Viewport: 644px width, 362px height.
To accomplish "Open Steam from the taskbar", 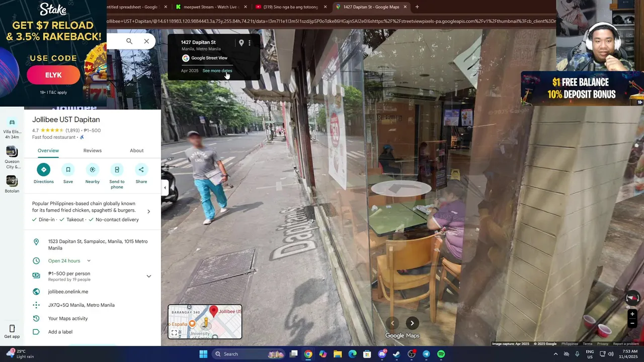I will (397, 354).
